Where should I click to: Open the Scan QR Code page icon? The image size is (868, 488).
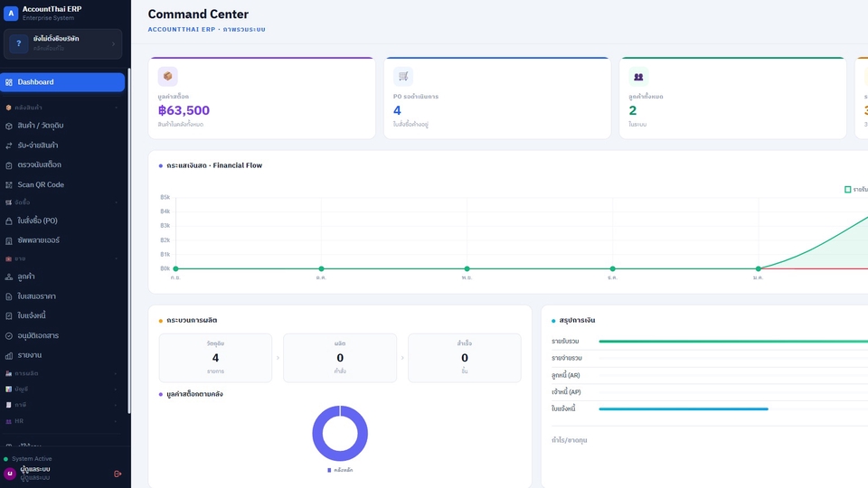9,184
